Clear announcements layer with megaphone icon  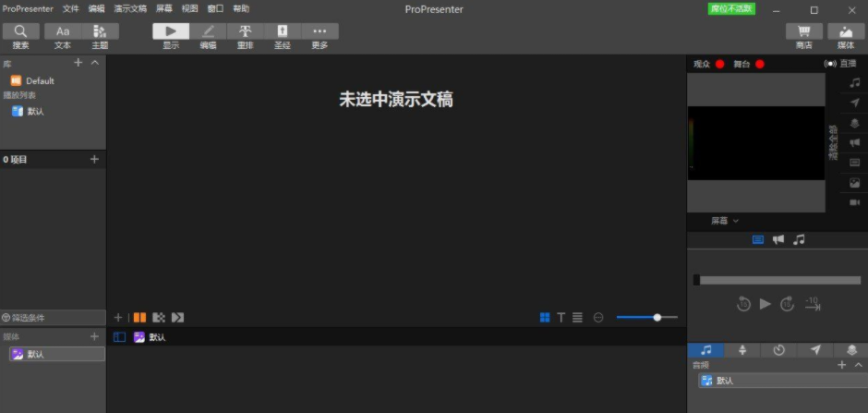[855, 143]
